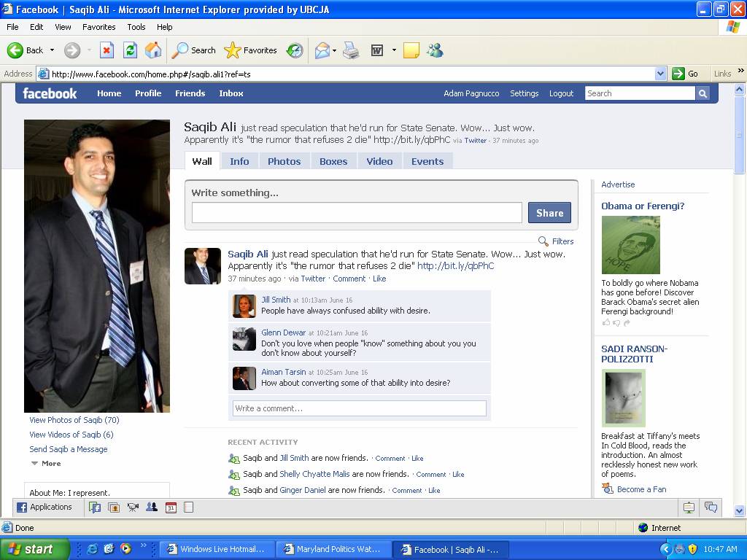
Task: Click the IE Back arrow button
Action: click(x=15, y=50)
